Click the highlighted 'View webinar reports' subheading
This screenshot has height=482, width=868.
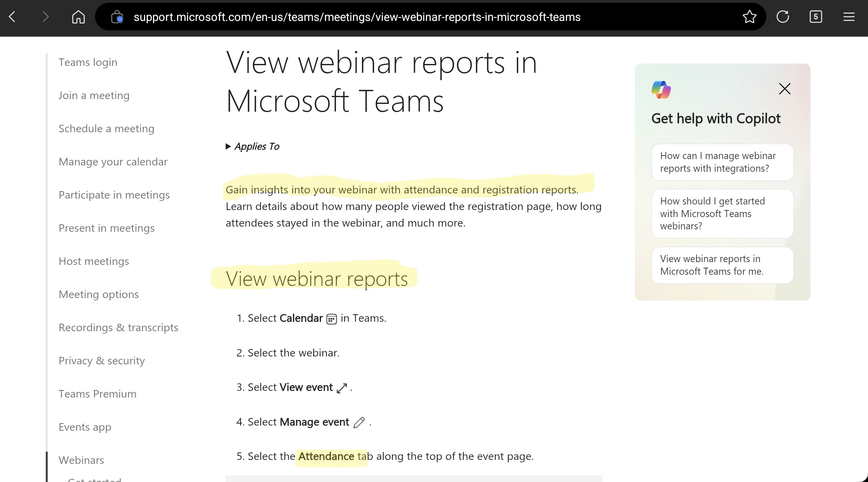tap(317, 279)
